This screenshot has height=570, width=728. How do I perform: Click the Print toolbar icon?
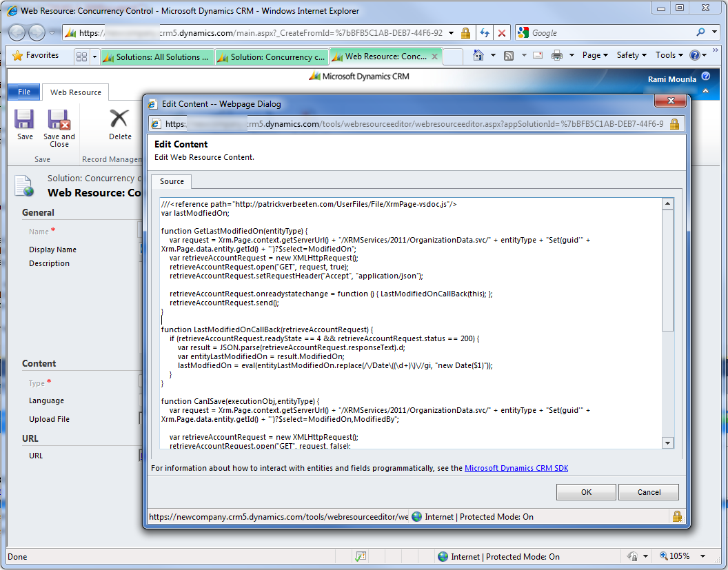click(556, 56)
